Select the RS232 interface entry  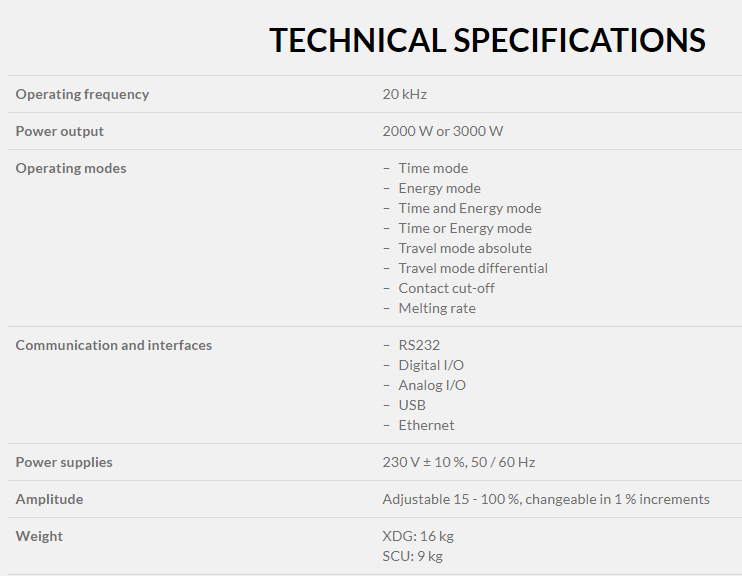419,345
